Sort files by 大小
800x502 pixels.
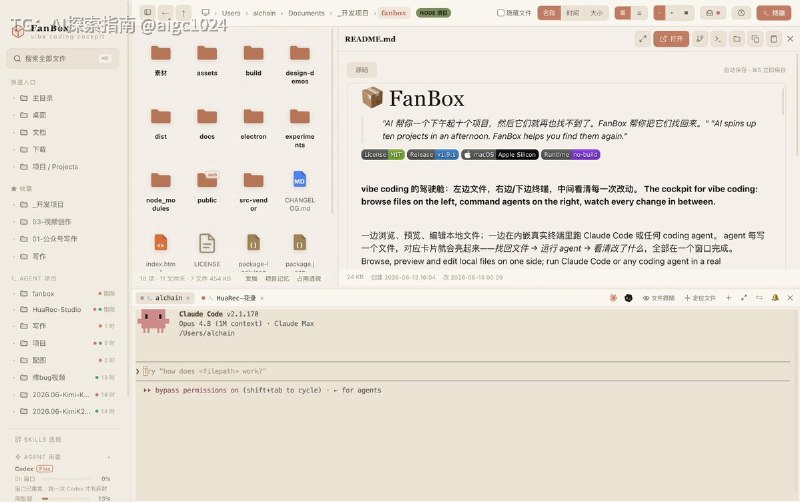tap(596, 13)
